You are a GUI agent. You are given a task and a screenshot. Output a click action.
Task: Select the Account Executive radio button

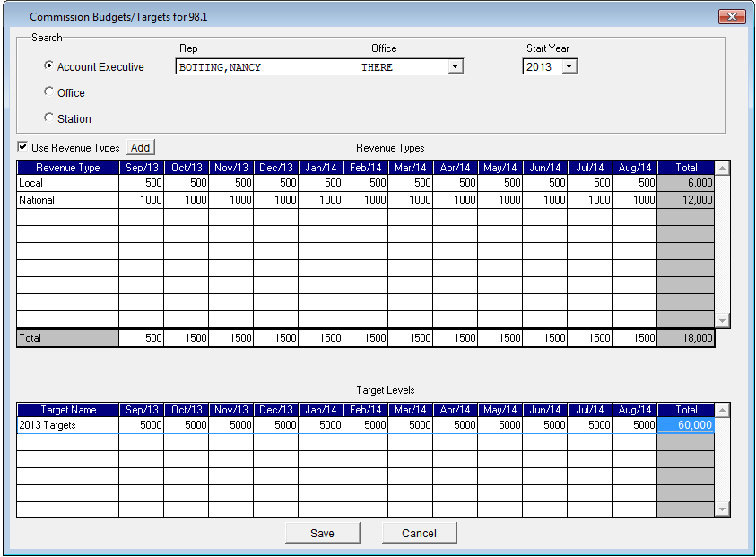pos(49,66)
